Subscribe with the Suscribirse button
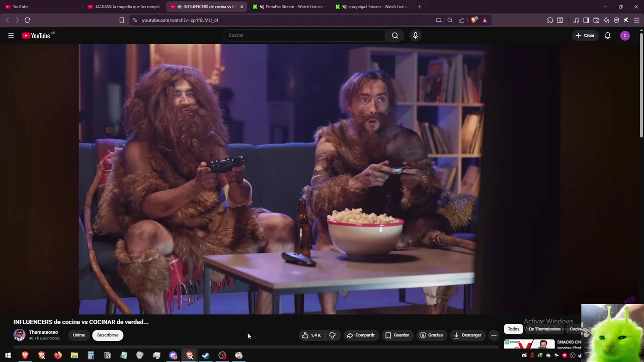 coord(108,335)
